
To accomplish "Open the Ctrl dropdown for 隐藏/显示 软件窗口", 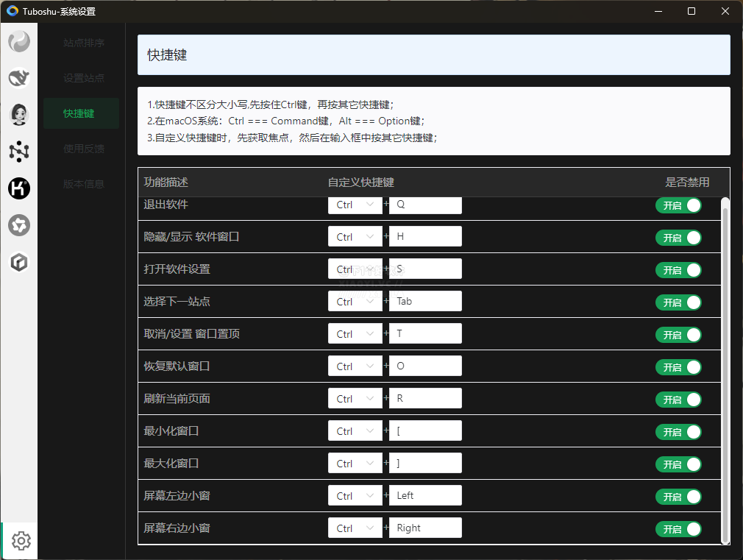I will (355, 236).
